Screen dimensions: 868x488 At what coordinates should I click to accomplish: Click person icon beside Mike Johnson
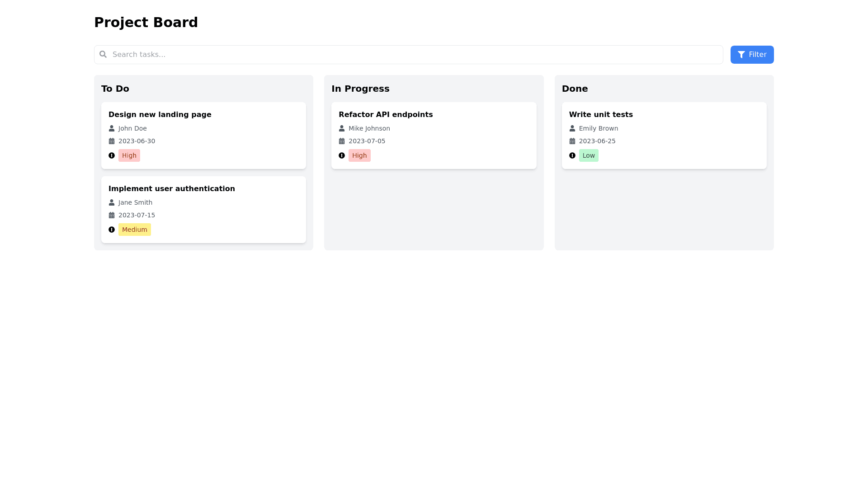pos(342,128)
